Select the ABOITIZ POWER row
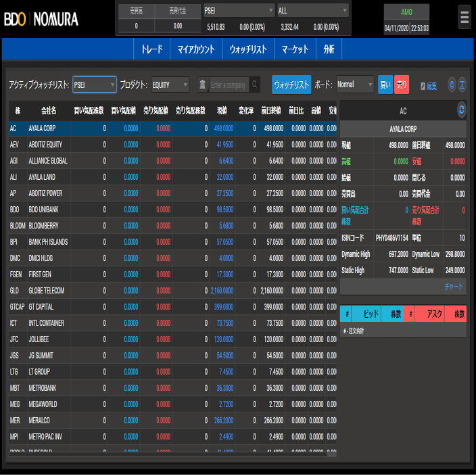476x476 pixels. [x=172, y=193]
